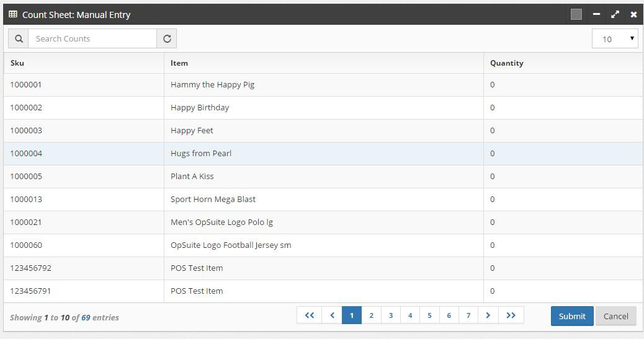The image size is (644, 339).
Task: Click the table grid icon in title bar
Action: click(13, 14)
